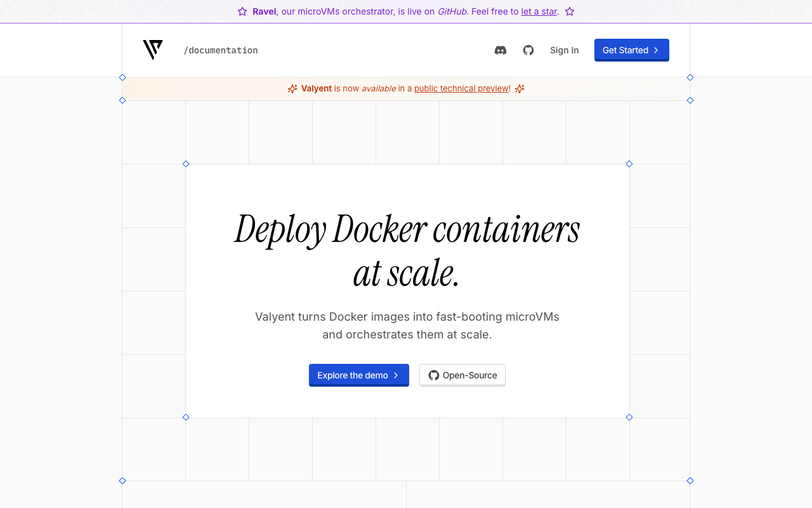Open the Discord icon link
The width and height of the screenshot is (812, 508).
[501, 50]
